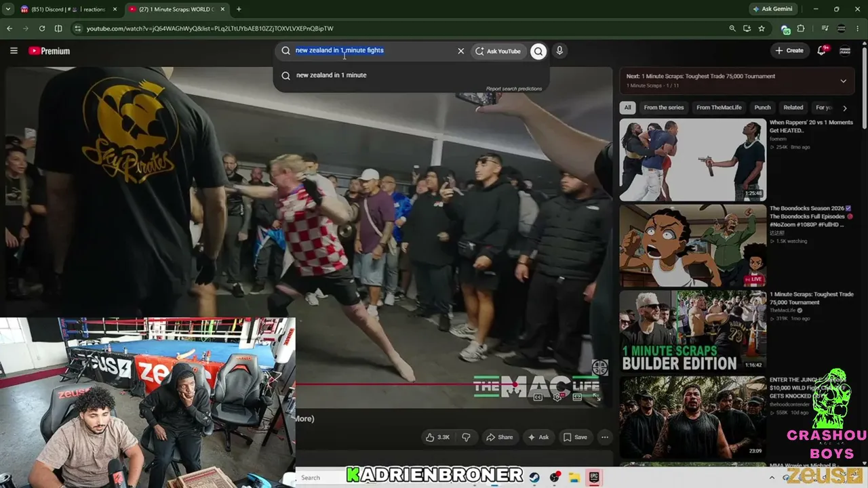Open the Chrome three-dot menu
Screen dimensions: 868x488
tap(859, 28)
